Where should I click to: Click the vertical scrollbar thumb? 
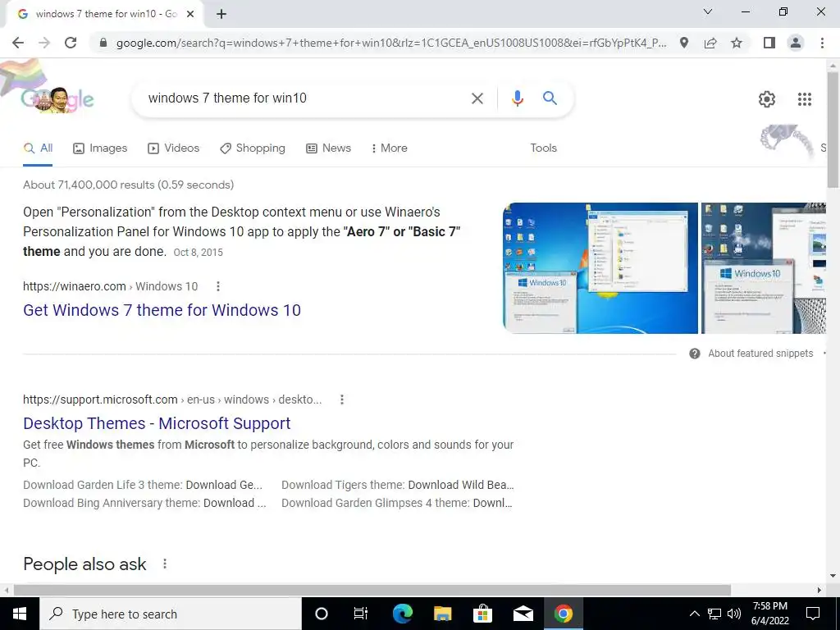[x=833, y=129]
